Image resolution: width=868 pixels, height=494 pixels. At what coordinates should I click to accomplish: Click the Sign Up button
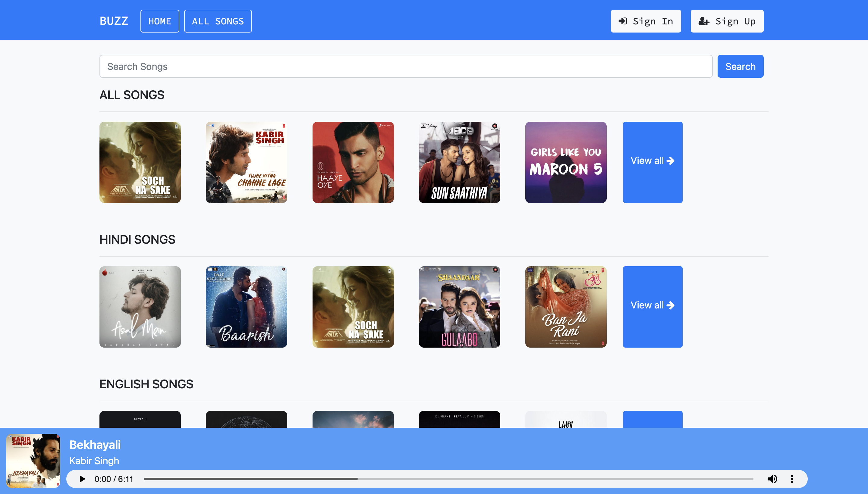tap(727, 21)
